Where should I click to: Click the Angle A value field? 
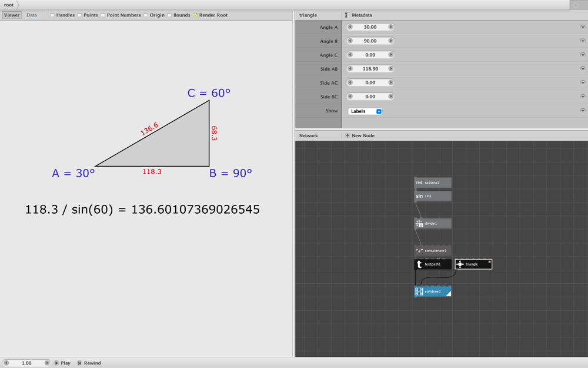(x=370, y=27)
